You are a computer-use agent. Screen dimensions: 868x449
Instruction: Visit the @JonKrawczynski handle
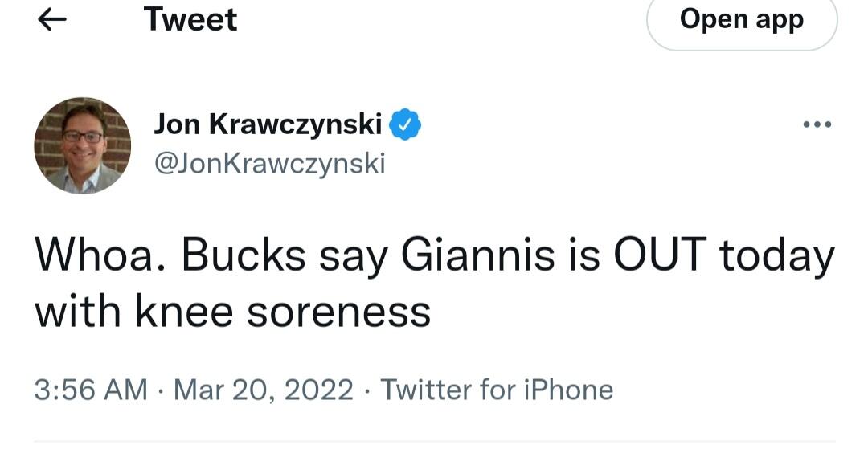269,163
